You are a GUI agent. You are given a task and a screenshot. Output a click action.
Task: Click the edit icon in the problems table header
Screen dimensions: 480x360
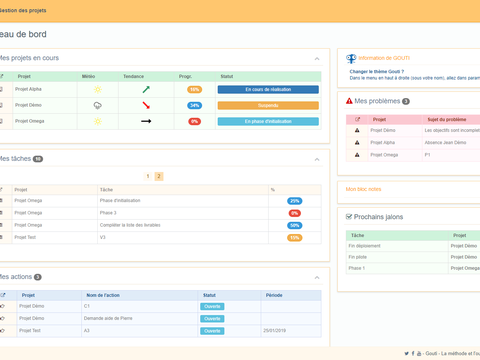pyautogui.click(x=357, y=119)
